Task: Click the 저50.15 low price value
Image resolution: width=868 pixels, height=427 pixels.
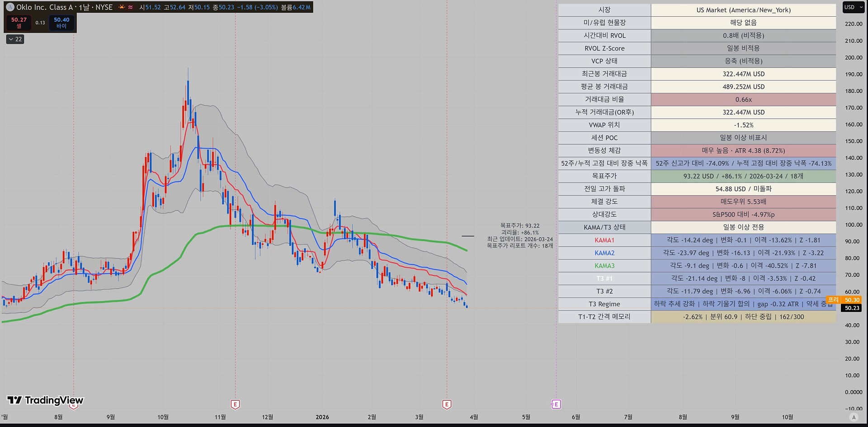Action: [199, 7]
